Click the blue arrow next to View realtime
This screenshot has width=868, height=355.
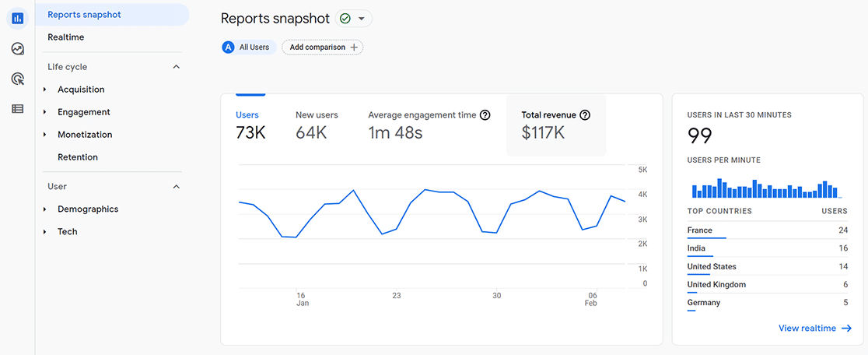click(x=846, y=329)
